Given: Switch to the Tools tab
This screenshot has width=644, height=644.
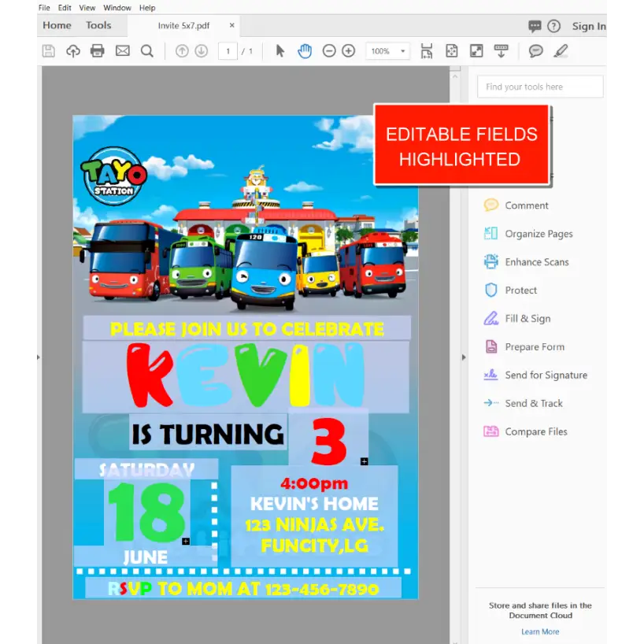Looking at the screenshot, I should pyautogui.click(x=99, y=25).
